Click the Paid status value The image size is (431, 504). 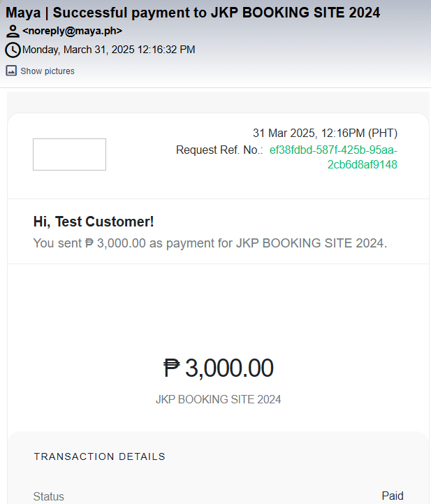[393, 496]
